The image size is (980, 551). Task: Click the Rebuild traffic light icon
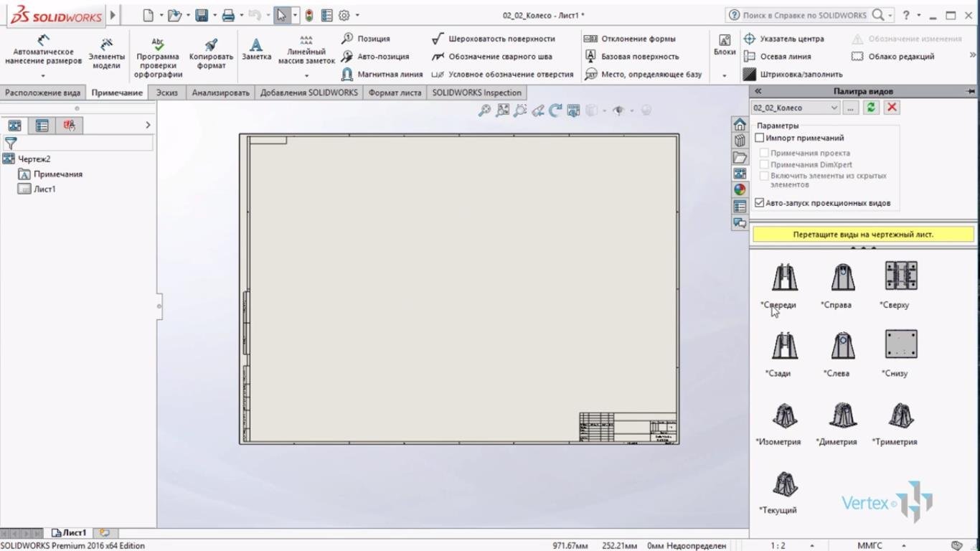click(x=309, y=15)
